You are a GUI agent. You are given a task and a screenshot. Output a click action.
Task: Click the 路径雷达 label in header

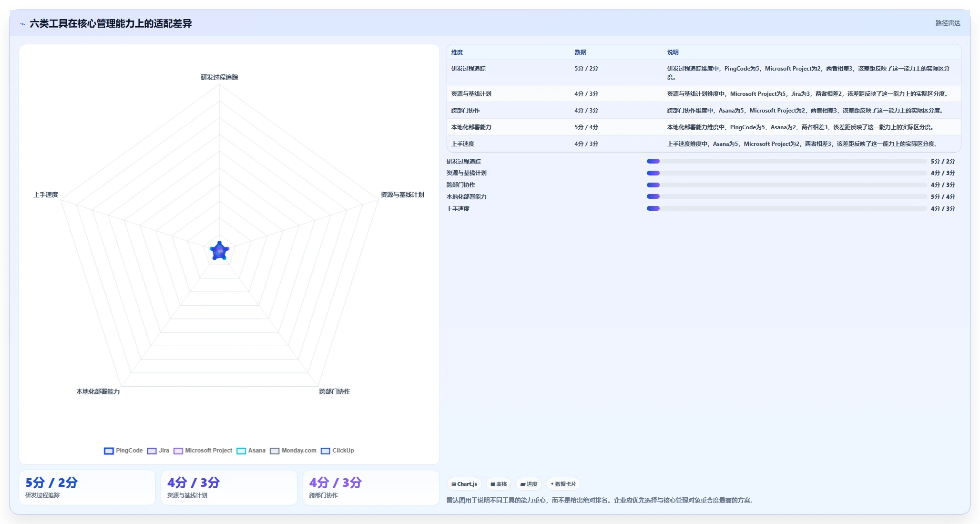[948, 23]
